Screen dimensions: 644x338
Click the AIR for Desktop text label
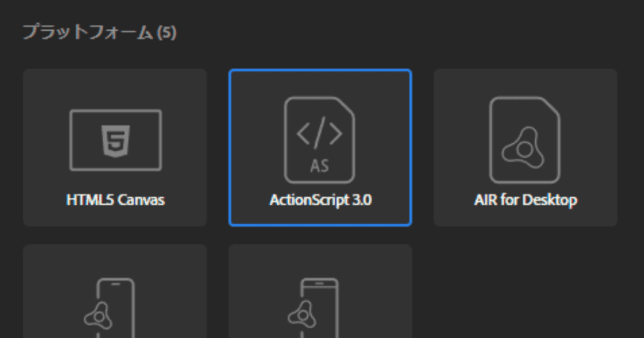tap(525, 200)
